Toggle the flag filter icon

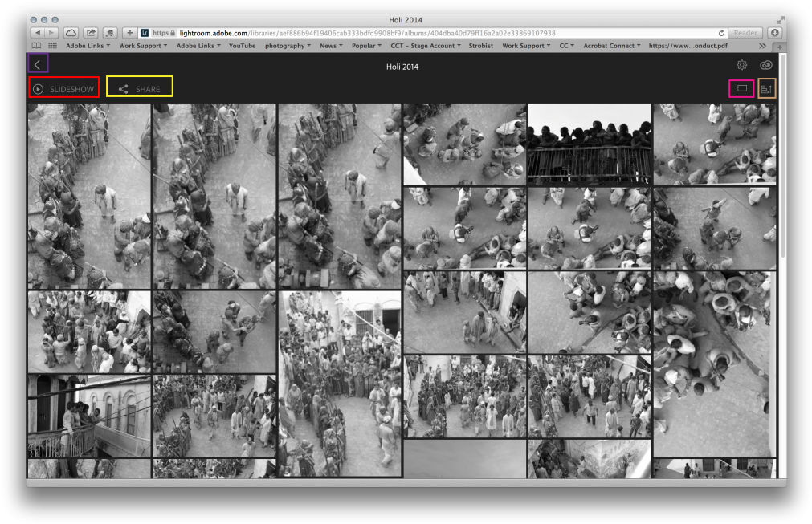point(741,89)
